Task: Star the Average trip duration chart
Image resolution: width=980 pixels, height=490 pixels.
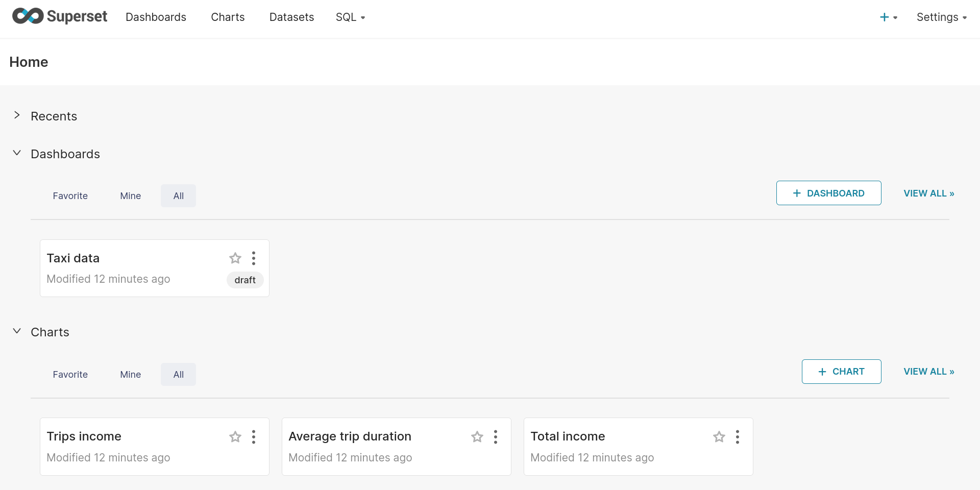Action: [x=477, y=437]
